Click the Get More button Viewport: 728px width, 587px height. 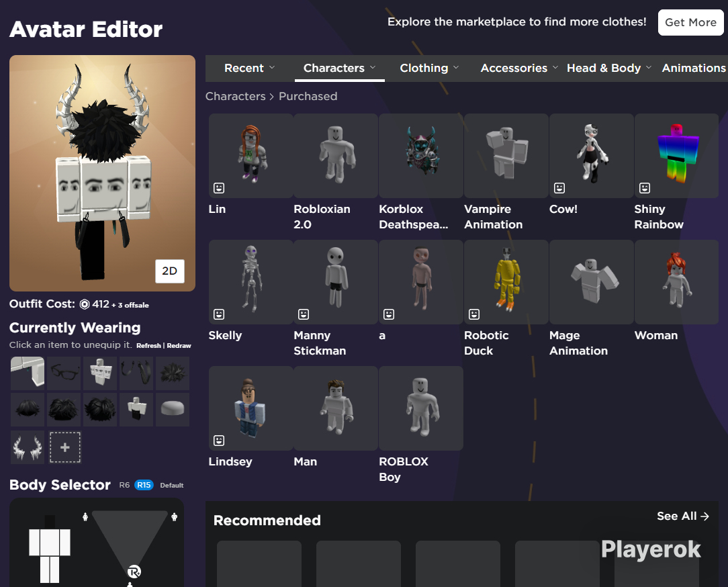[690, 22]
